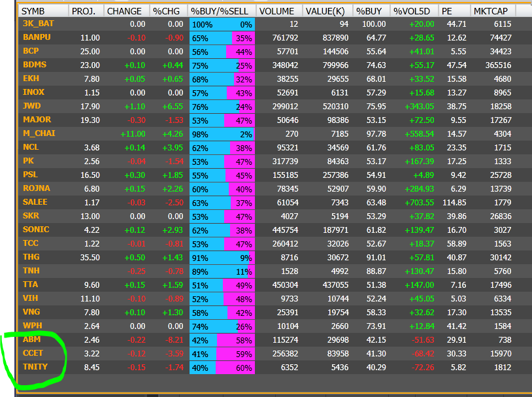Image resolution: width=532 pixels, height=397 pixels.
Task: Select the CCET symbol
Action: click(33, 353)
